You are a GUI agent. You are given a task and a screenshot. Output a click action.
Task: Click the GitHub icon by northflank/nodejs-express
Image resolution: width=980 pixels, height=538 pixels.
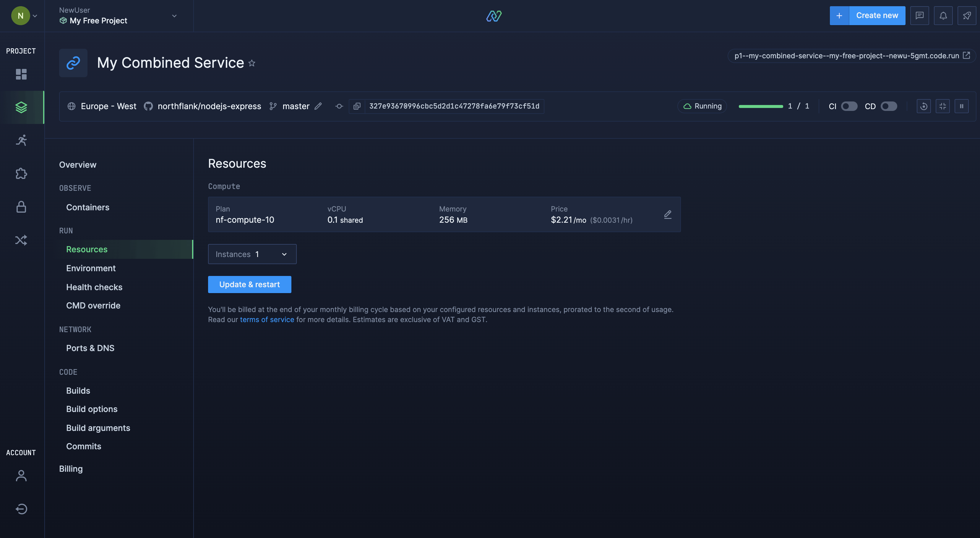[x=148, y=106]
